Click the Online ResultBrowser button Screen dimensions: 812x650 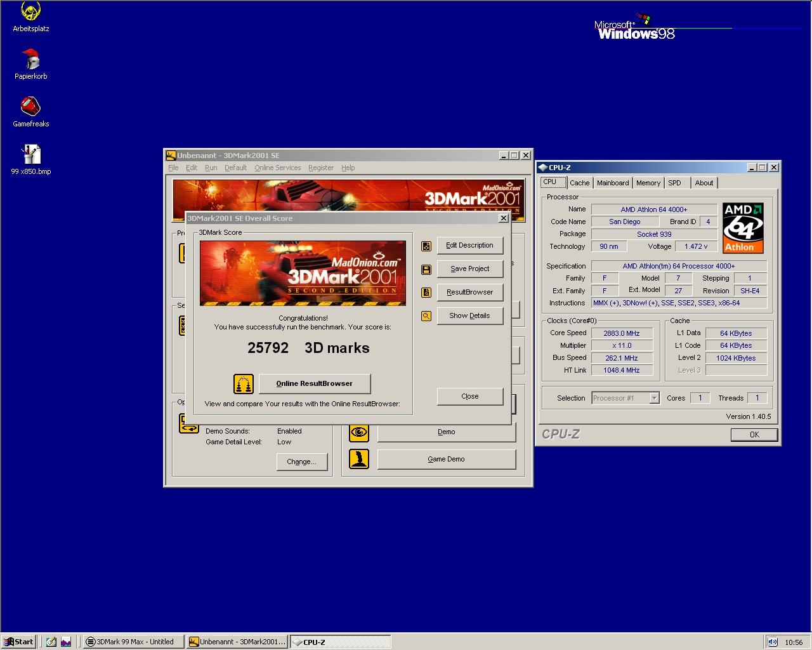(x=315, y=383)
